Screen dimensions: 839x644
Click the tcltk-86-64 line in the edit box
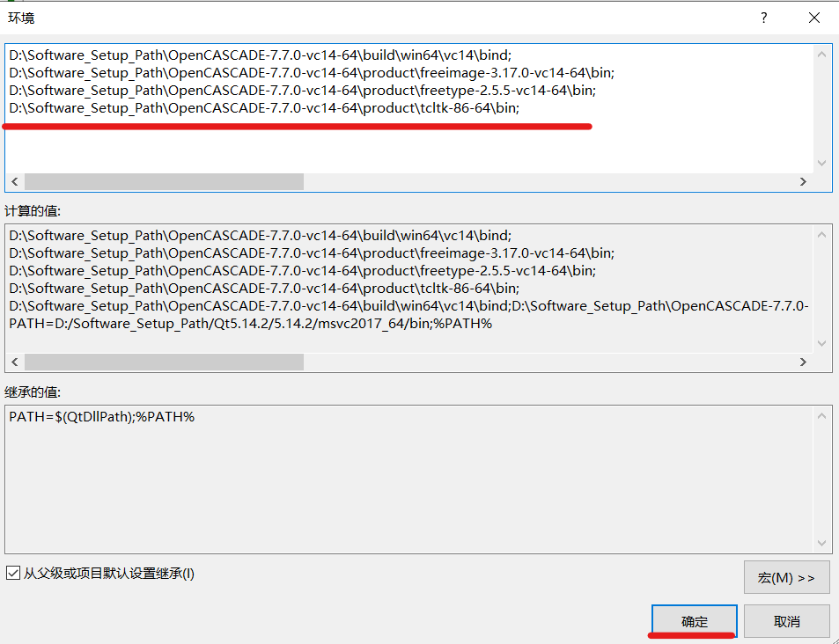pos(264,108)
